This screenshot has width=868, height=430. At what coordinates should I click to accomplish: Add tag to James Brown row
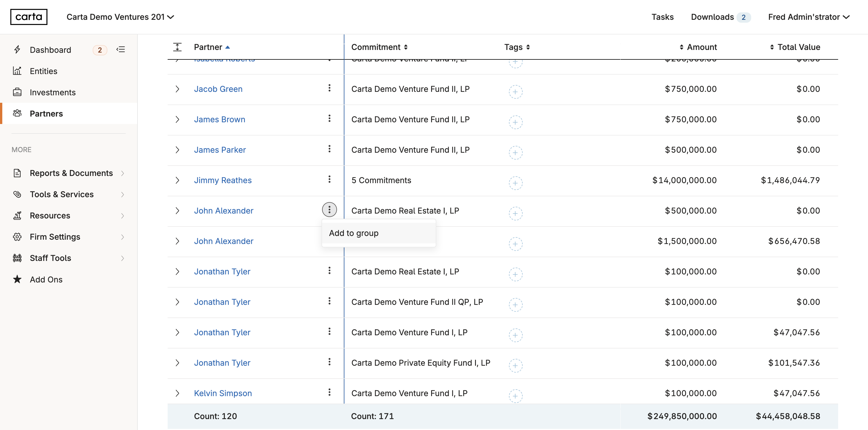coord(515,122)
